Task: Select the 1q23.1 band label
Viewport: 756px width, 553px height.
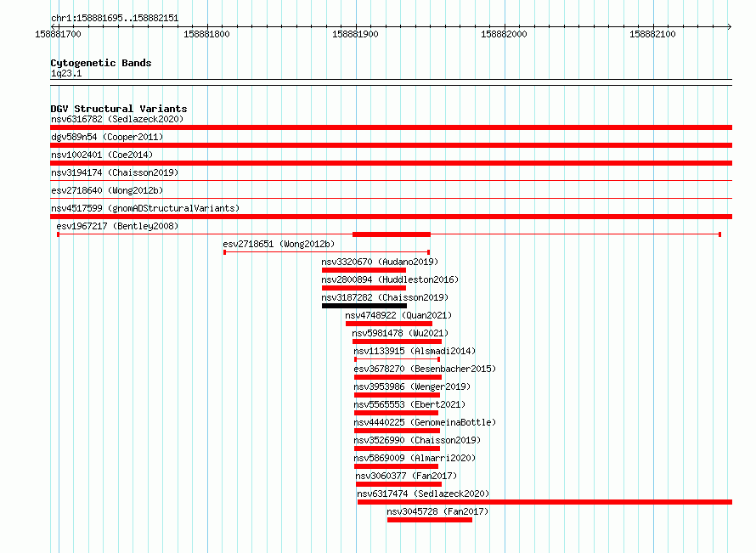Action: [x=66, y=73]
